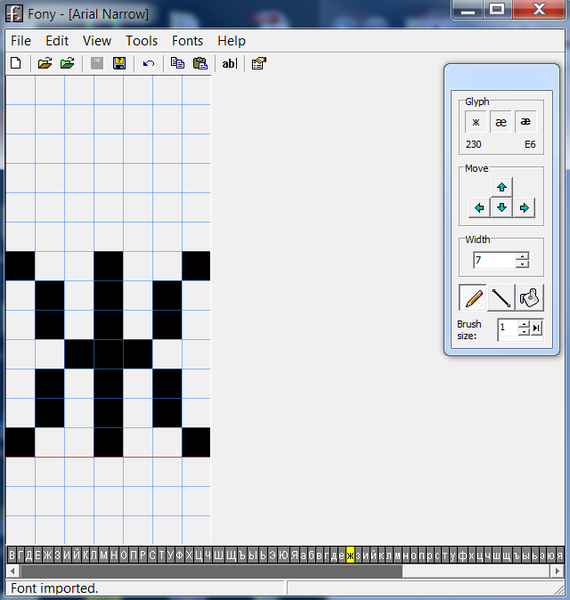Select uppercase Э glyph in strip

pos(272,555)
